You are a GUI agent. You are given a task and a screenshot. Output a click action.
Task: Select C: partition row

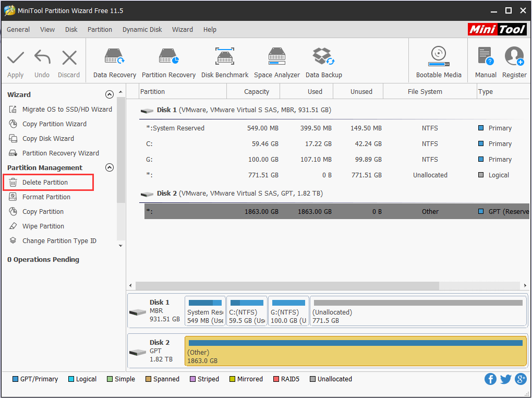coord(337,143)
